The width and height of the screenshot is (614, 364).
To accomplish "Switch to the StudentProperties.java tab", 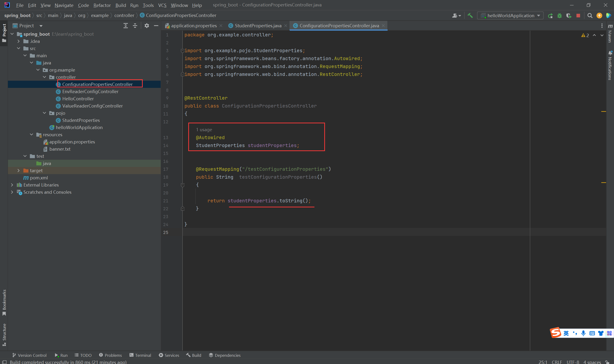I will (x=258, y=26).
